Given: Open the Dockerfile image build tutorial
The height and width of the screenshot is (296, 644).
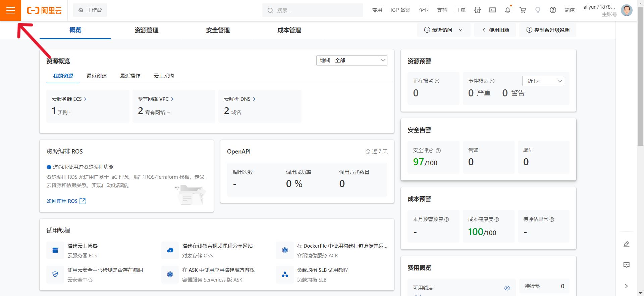Looking at the screenshot, I should point(342,246).
